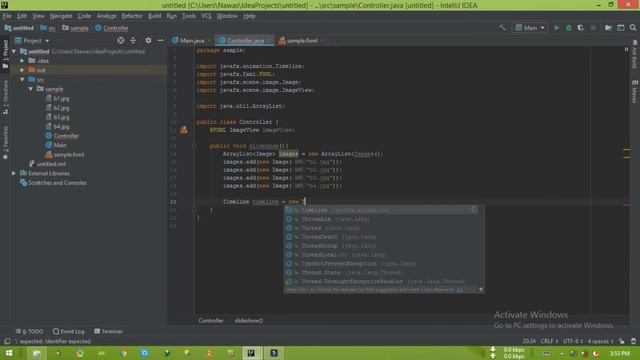Click the FXML gutter icon beside imageView field

(x=184, y=130)
